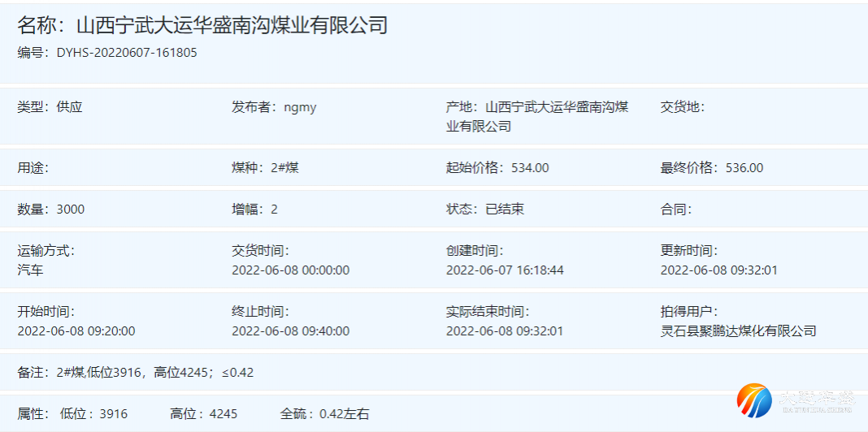
Task: Click the quantity value 3000
Action: click(71, 210)
